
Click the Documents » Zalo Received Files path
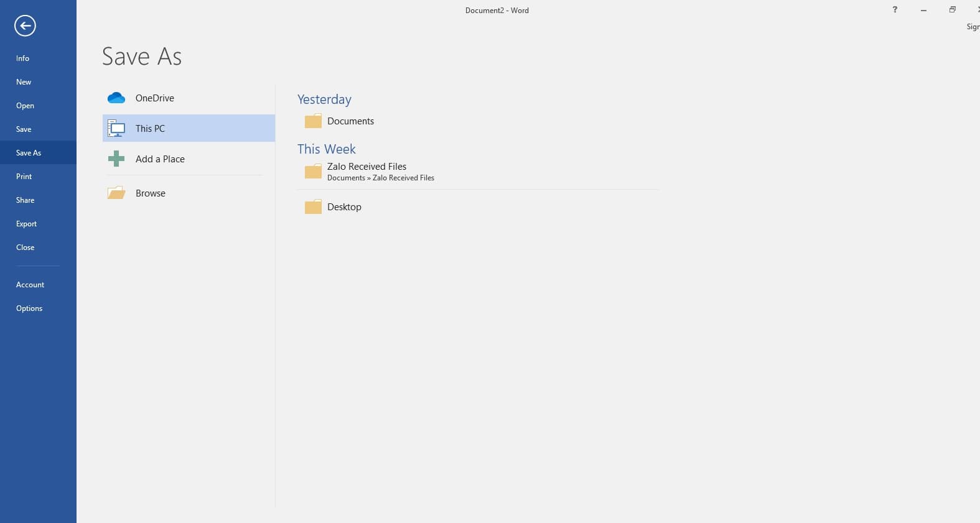pyautogui.click(x=381, y=178)
